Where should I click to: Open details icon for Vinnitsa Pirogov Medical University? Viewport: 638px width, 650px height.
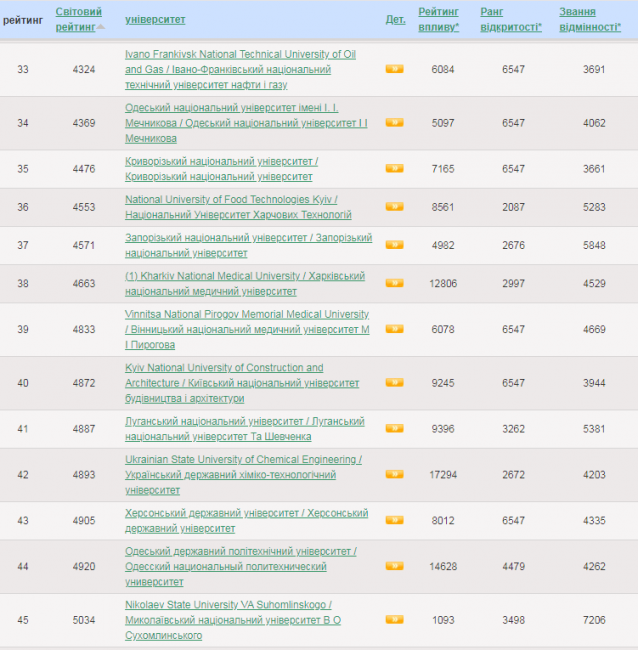tap(394, 329)
